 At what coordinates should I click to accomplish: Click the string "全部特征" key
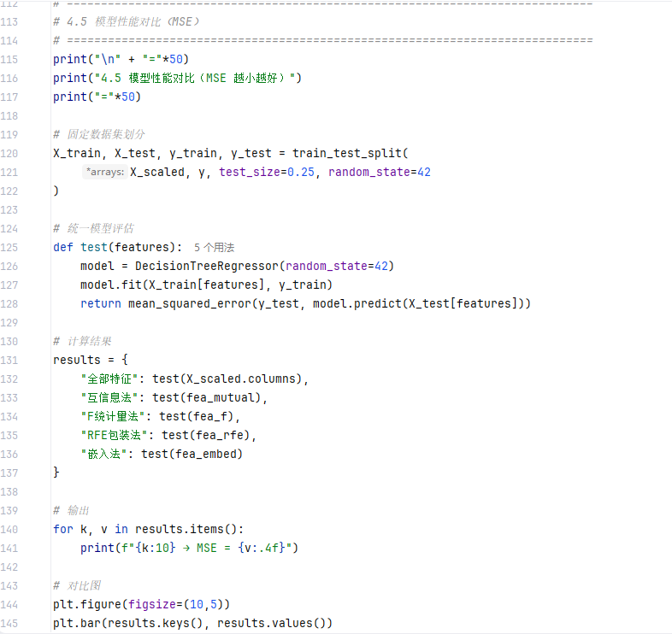[x=109, y=379]
